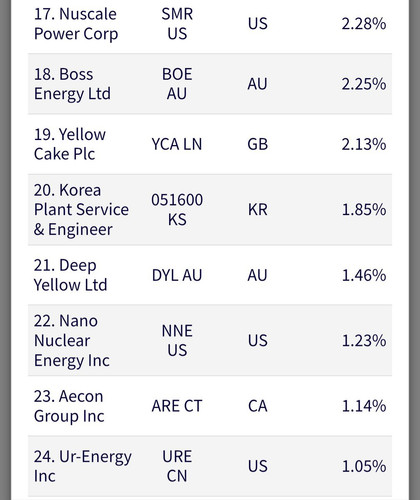Image resolution: width=420 pixels, height=500 pixels.
Task: Select the 2.25% weight for Boss Energy
Action: [x=364, y=84]
